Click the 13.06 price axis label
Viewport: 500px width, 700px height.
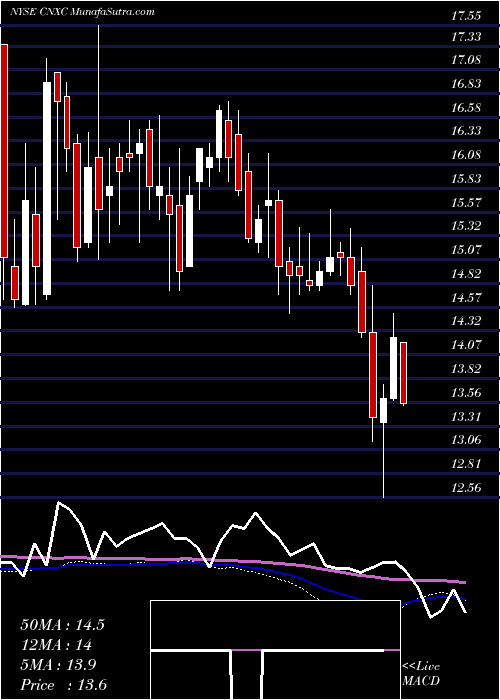[466, 440]
